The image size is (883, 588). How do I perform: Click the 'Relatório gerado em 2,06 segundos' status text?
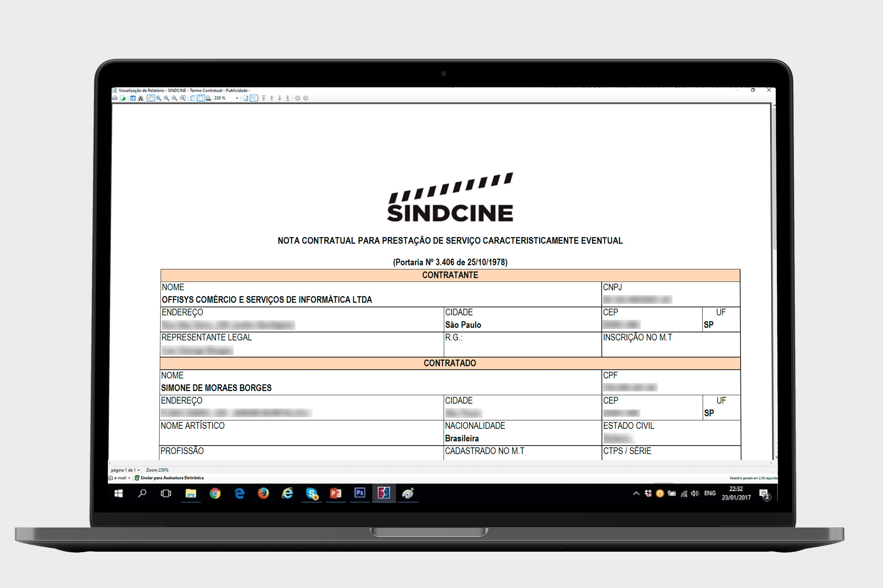click(x=754, y=478)
